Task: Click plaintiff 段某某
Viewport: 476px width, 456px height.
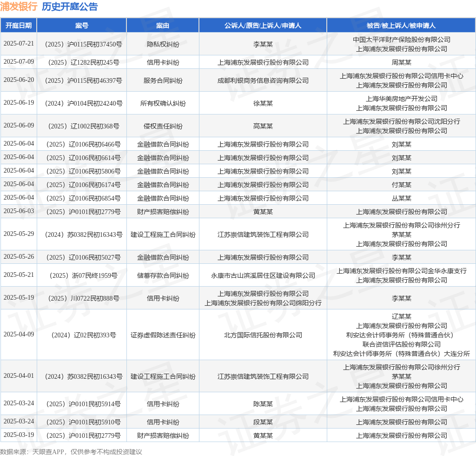Action: [263, 422]
